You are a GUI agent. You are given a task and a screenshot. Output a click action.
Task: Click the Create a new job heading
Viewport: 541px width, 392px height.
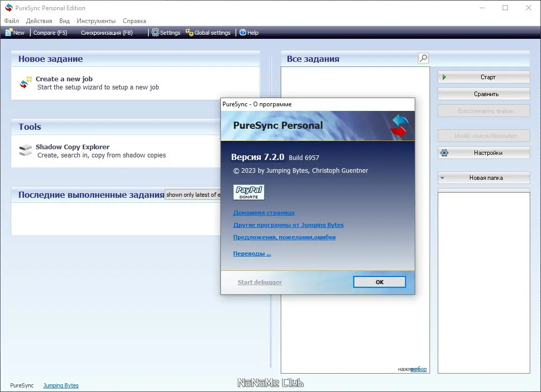coord(64,79)
